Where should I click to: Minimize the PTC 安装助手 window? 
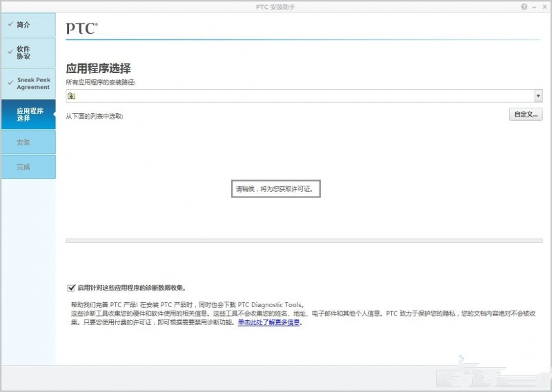tap(534, 7)
